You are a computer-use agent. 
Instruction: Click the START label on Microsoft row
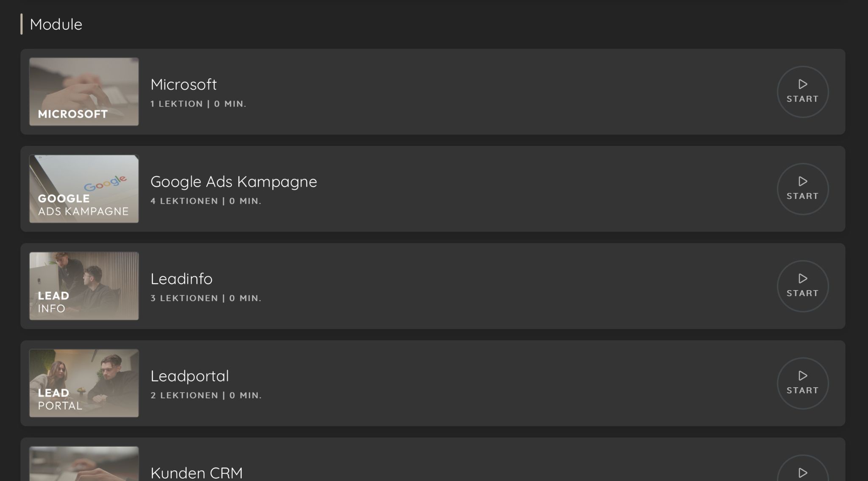(803, 99)
